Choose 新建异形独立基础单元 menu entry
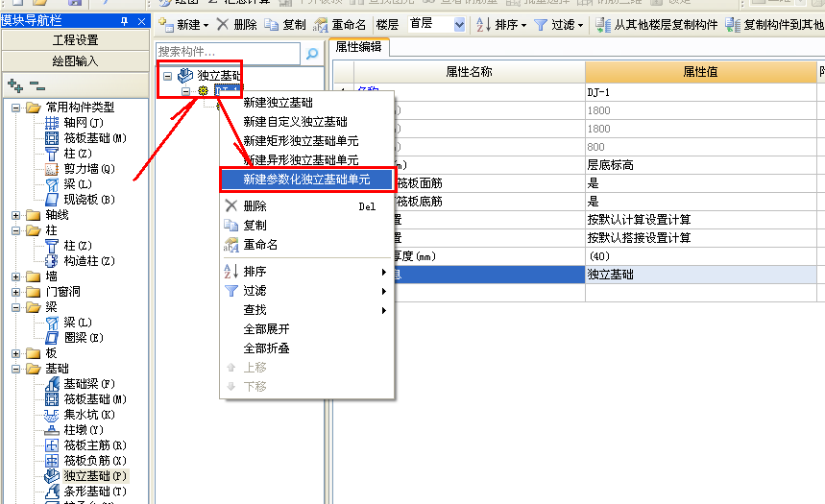 (x=306, y=160)
